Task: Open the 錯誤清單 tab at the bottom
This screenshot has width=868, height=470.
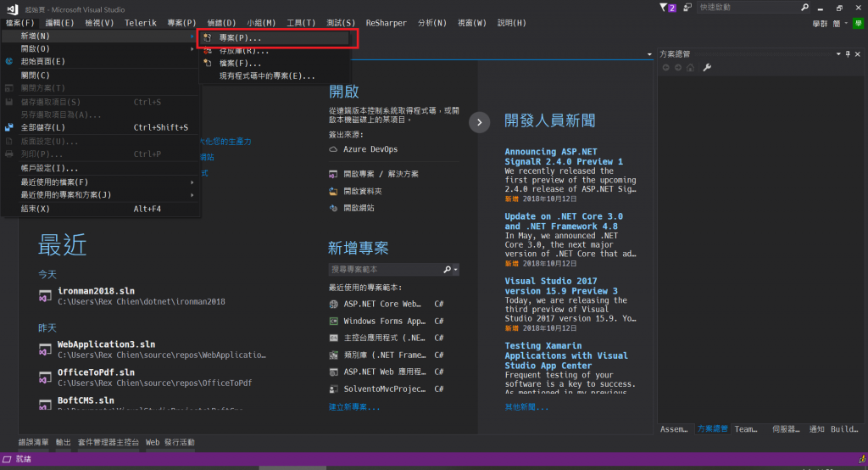Action: (x=33, y=442)
